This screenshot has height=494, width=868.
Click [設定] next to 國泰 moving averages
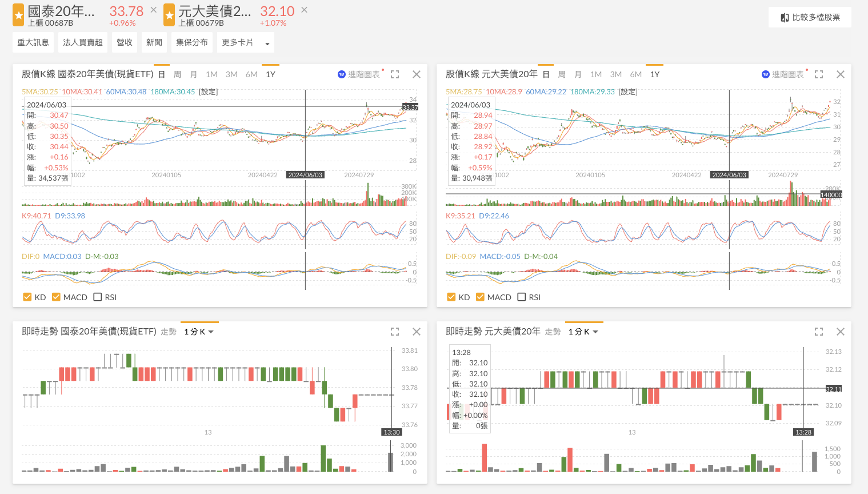(209, 92)
